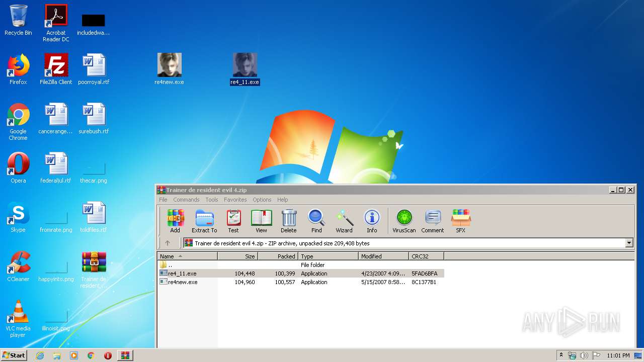Sort files by CRC32 column
This screenshot has height=362, width=644.
[426, 256]
